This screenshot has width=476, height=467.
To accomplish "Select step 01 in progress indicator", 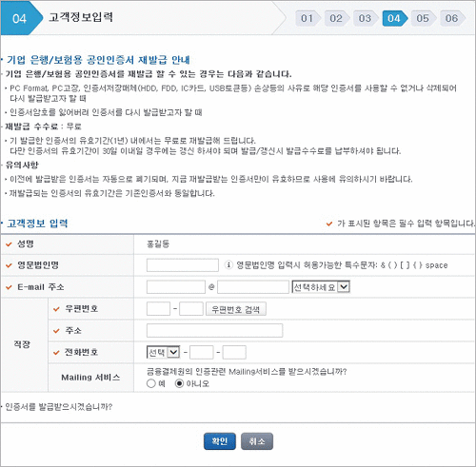I will (x=307, y=18).
